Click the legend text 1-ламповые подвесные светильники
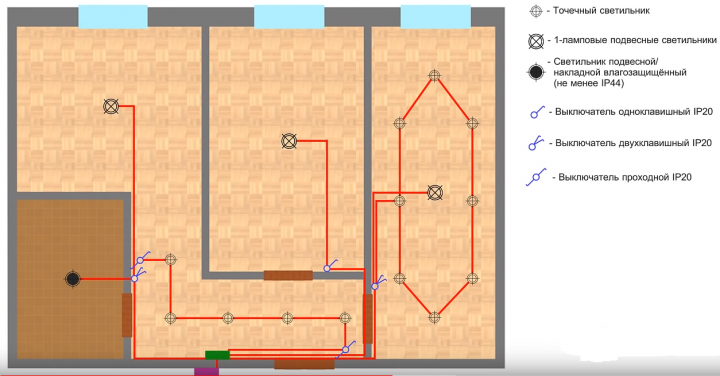The height and width of the screenshot is (376, 720). pyautogui.click(x=635, y=40)
